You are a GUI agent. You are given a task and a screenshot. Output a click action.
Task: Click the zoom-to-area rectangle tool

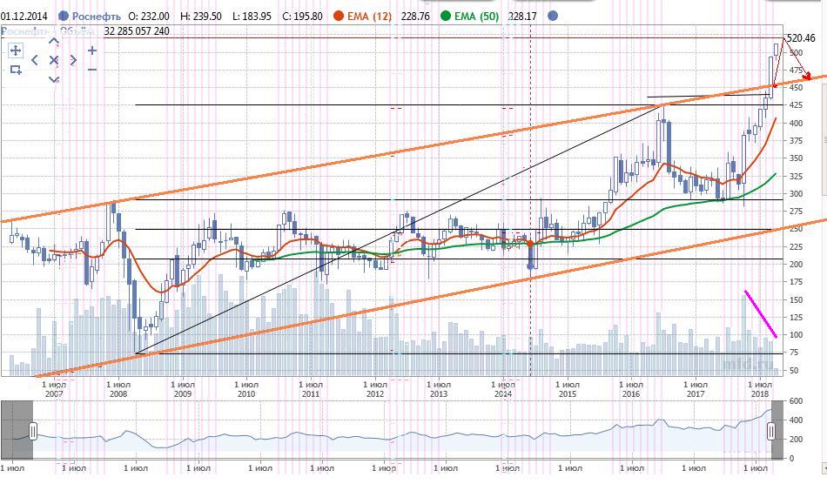click(16, 70)
